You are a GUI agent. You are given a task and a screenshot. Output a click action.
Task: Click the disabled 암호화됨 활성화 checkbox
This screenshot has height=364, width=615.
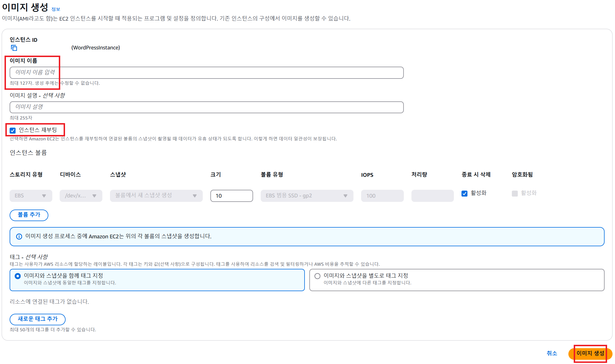(x=515, y=193)
